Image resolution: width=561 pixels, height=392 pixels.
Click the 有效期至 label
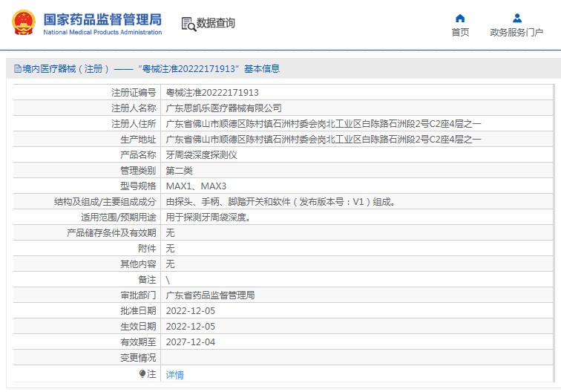pos(138,342)
